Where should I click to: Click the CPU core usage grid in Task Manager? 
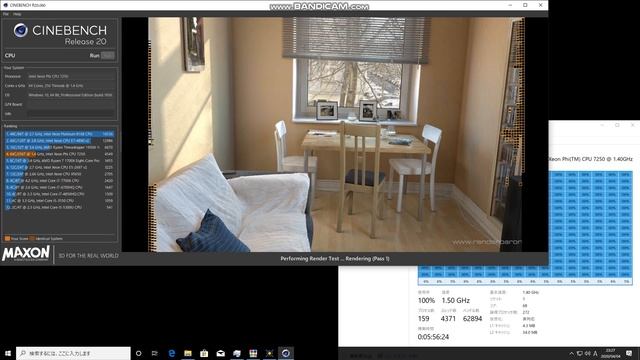coord(525,228)
